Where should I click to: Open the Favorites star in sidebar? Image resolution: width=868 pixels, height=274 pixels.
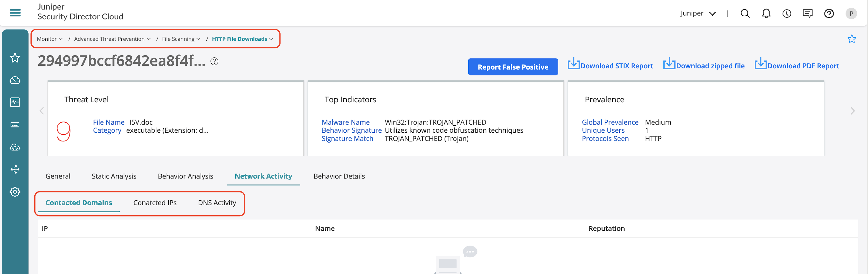(15, 58)
